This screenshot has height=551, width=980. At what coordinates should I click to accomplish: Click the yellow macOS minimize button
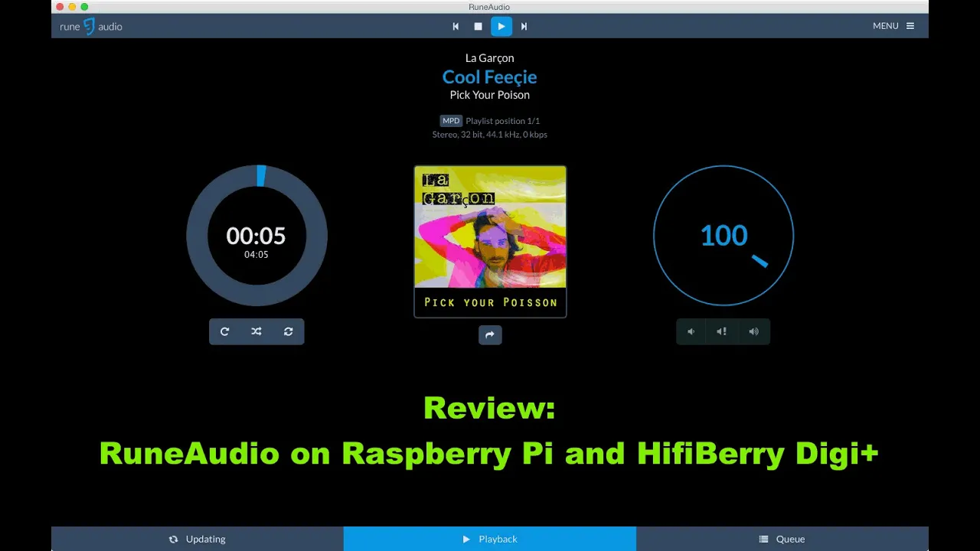click(72, 7)
